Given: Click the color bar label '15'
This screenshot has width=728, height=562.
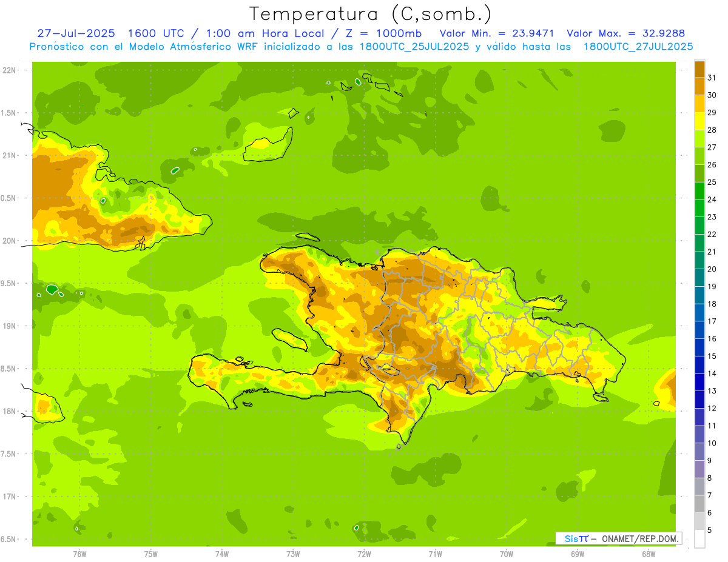Looking at the screenshot, I should point(712,356).
